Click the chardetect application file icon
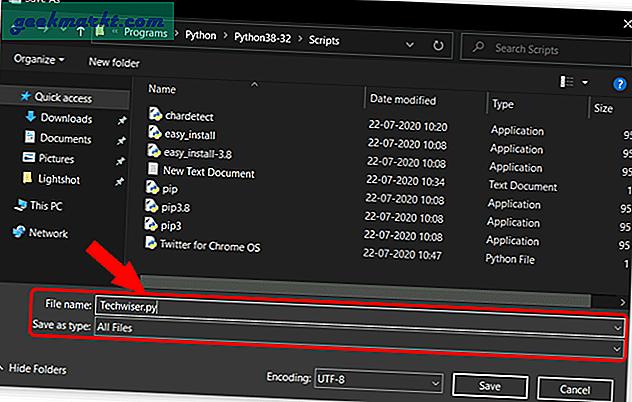 pos(155,114)
